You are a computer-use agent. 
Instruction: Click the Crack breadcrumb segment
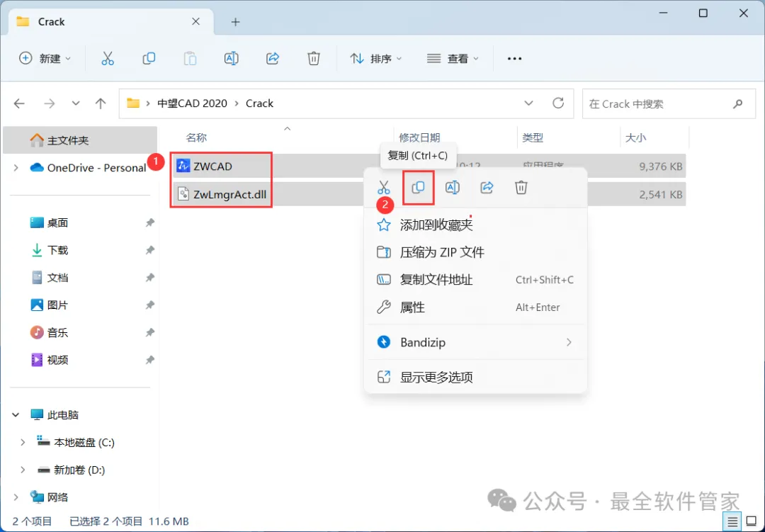click(x=259, y=103)
